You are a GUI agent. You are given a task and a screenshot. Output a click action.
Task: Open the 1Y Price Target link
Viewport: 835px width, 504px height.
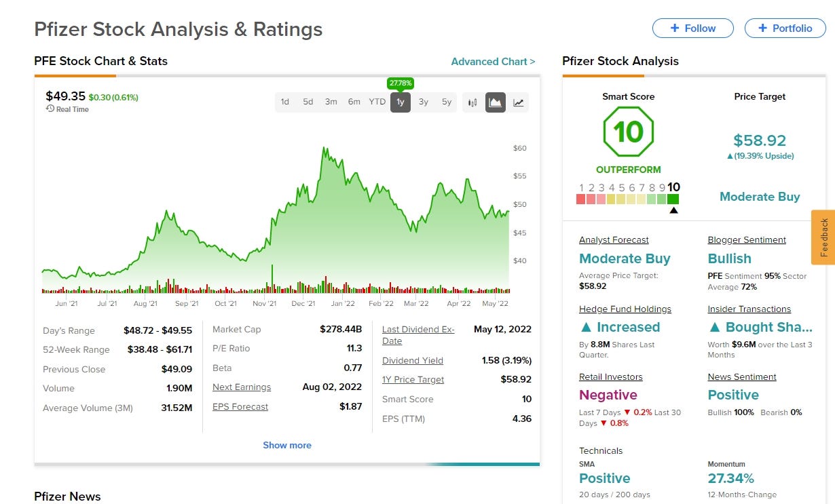[413, 379]
